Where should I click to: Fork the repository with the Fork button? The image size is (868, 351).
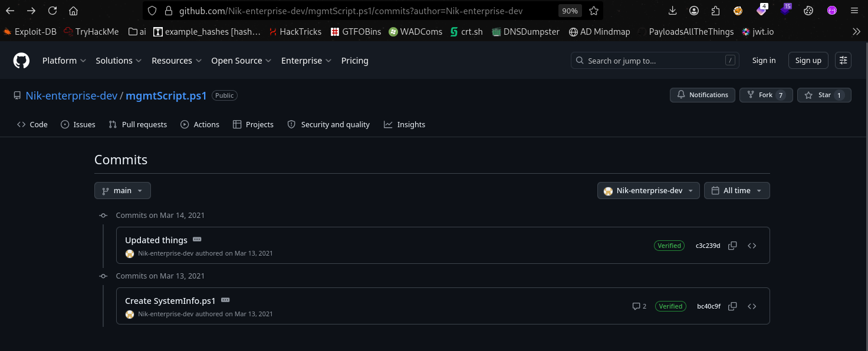(765, 95)
